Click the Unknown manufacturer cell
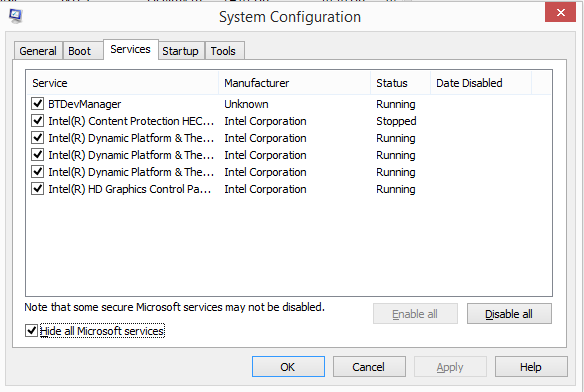 pyautogui.click(x=246, y=104)
